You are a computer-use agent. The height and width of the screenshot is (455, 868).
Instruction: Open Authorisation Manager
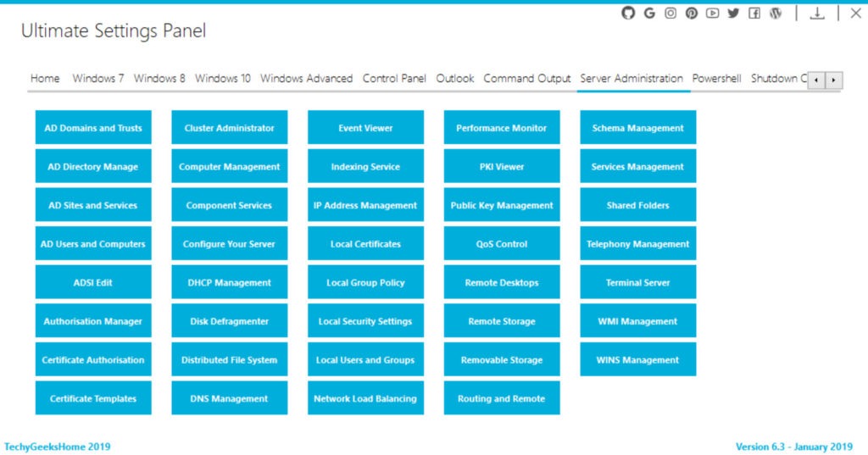click(x=93, y=321)
